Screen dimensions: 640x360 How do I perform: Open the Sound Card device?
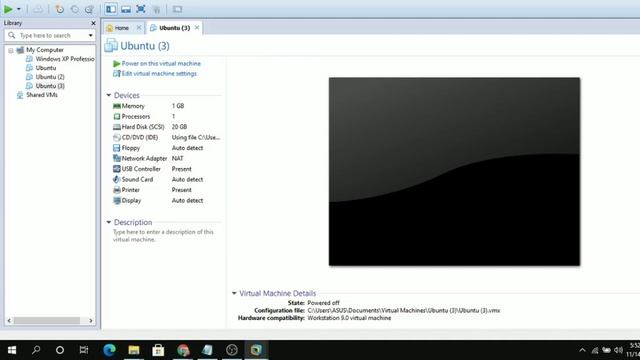[x=137, y=180]
